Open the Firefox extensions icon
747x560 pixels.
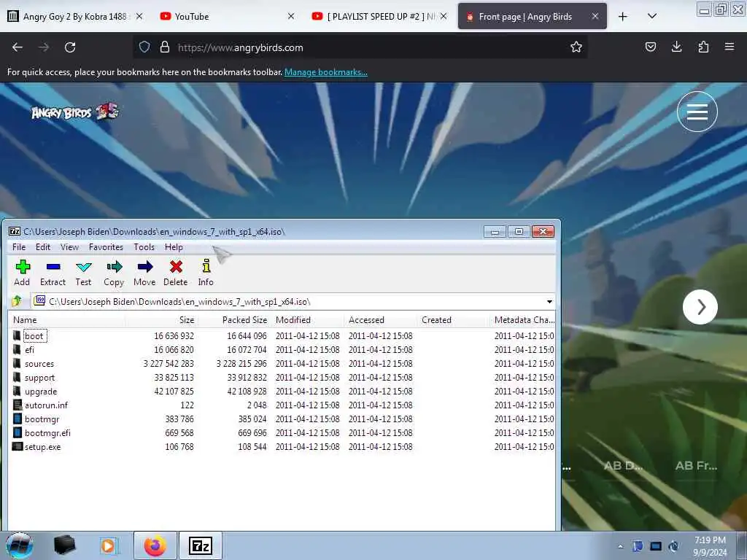(703, 47)
